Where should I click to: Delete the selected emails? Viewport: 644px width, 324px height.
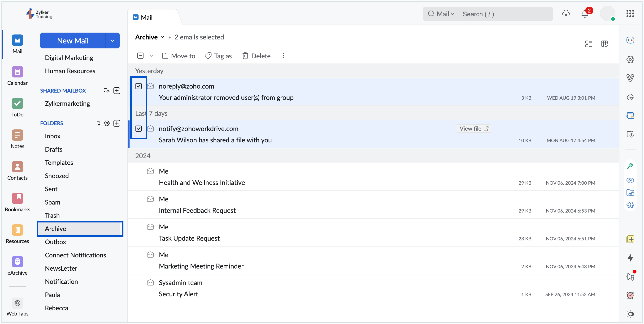coord(257,56)
